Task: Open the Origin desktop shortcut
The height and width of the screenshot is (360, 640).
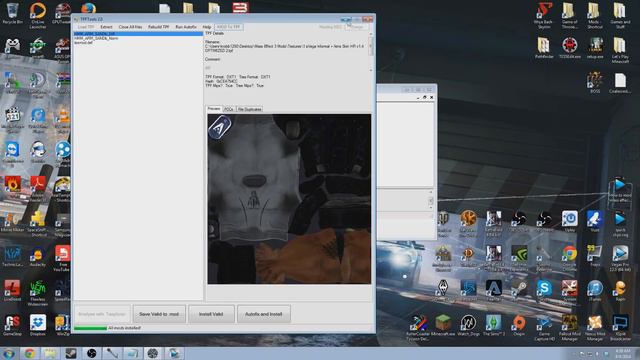Action: [519, 325]
